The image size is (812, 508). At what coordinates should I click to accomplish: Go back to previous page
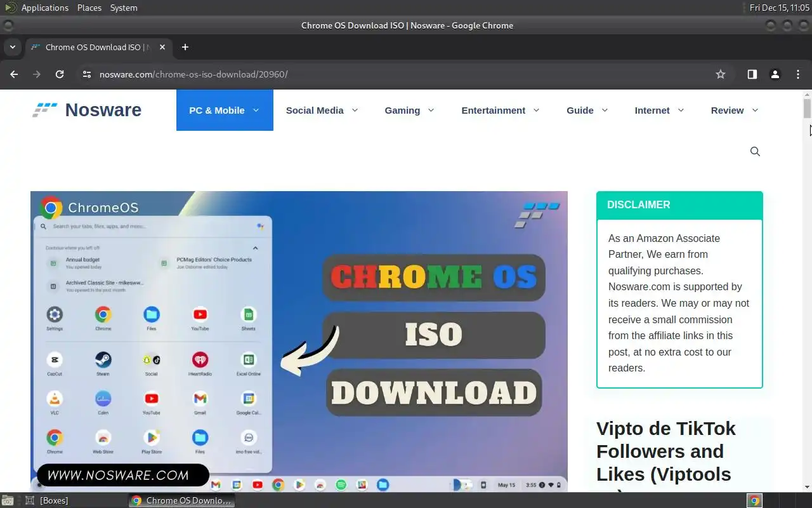coord(14,74)
